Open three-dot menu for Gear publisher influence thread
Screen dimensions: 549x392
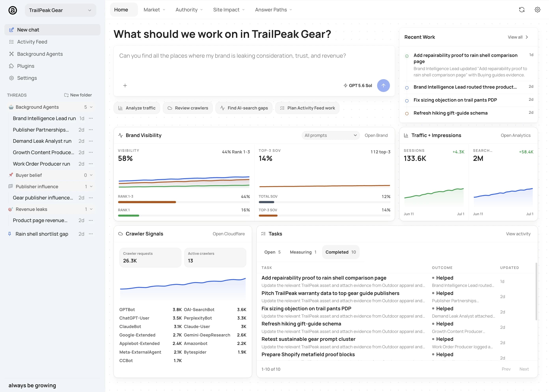[x=91, y=198]
